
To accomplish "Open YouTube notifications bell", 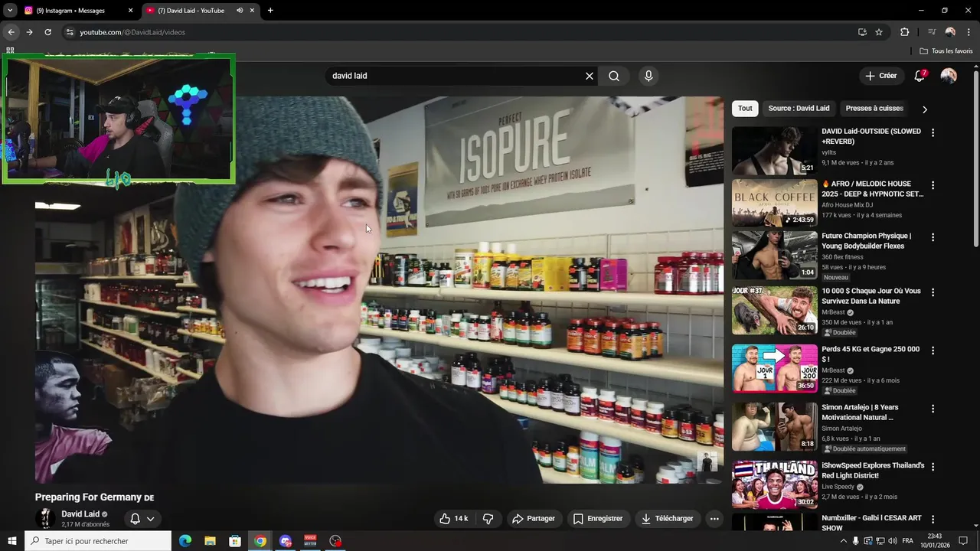I will click(920, 76).
